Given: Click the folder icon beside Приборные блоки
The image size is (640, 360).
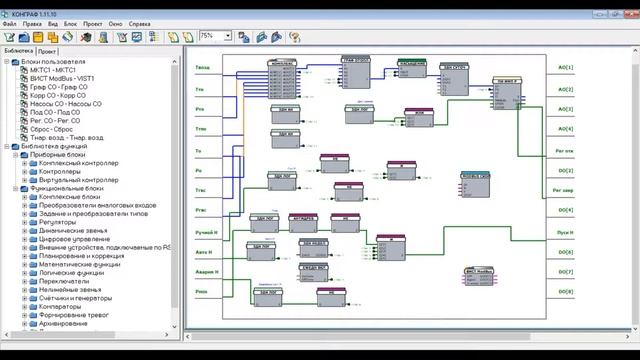Looking at the screenshot, I should [x=24, y=155].
